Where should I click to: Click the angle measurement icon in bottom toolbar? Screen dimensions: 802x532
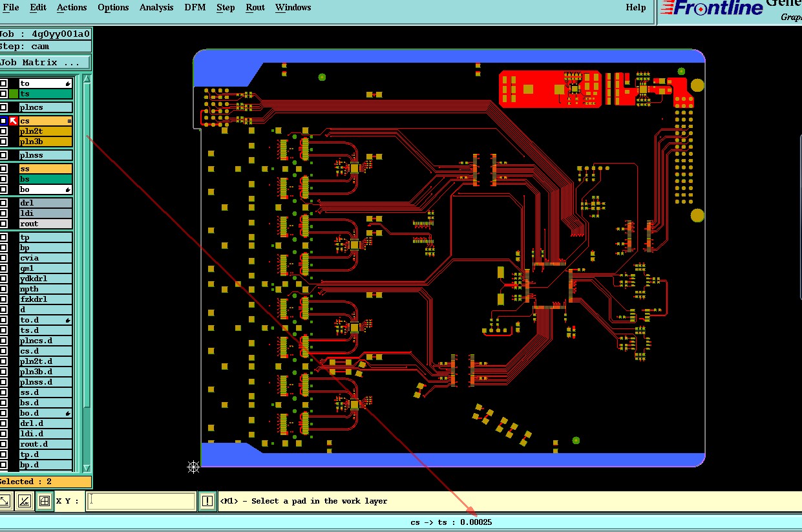[x=25, y=500]
